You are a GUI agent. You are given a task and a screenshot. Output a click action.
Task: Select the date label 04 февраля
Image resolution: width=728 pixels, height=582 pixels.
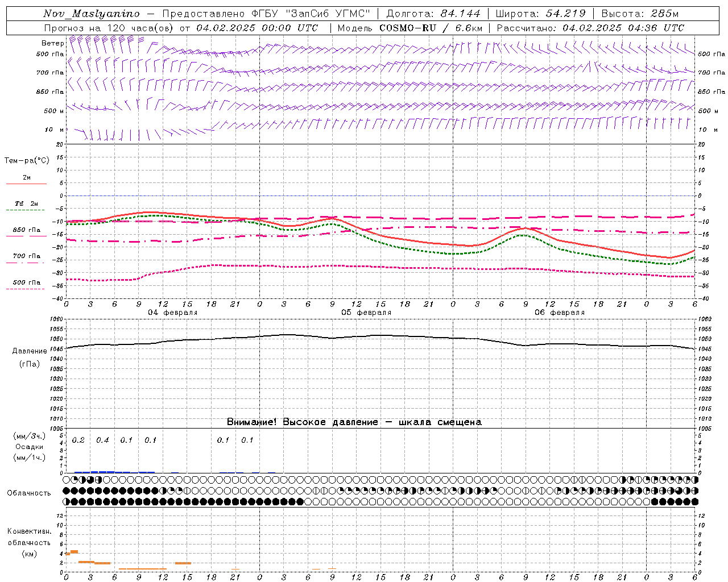(x=173, y=313)
